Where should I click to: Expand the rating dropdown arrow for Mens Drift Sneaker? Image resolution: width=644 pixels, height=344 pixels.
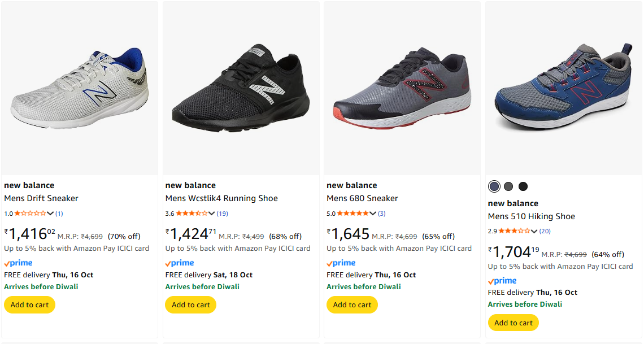[51, 214]
